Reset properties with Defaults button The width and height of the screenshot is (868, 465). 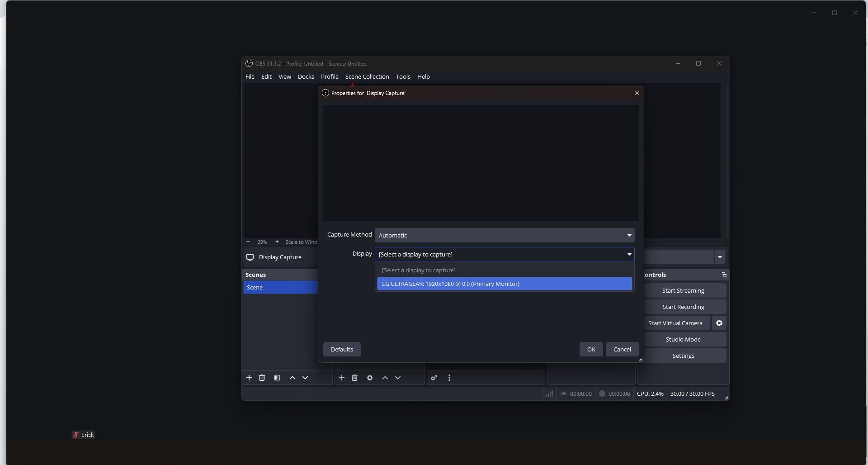342,349
